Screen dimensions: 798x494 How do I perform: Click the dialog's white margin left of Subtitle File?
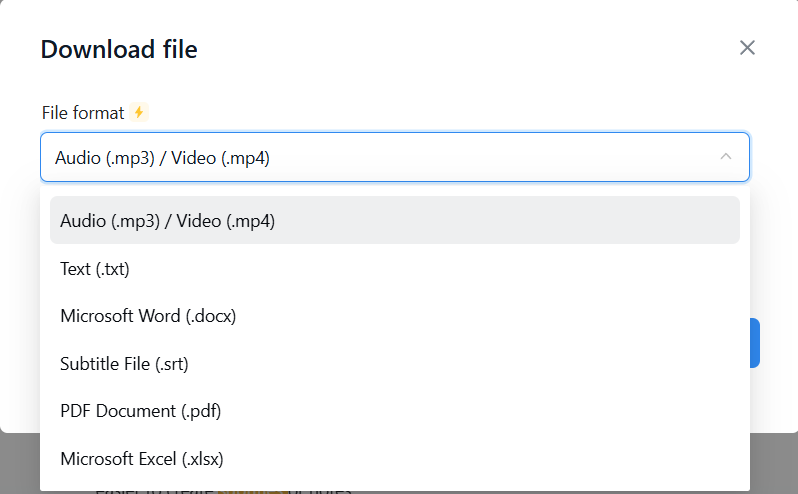[x=20, y=364]
